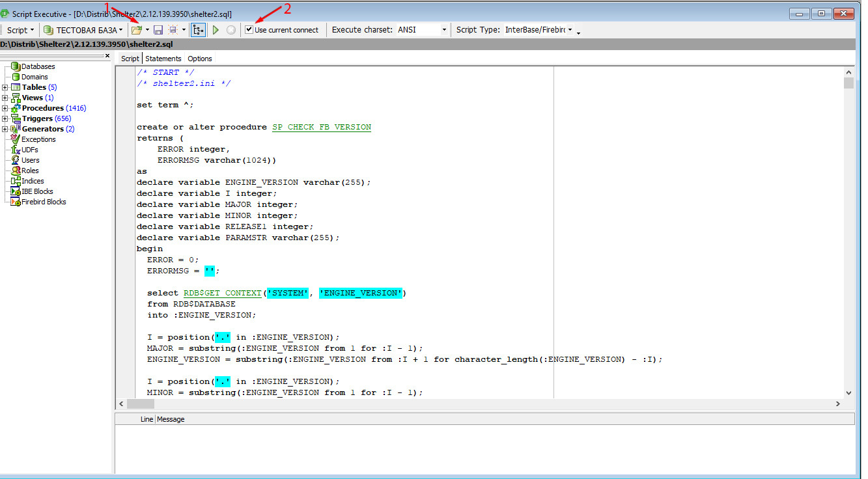The height and width of the screenshot is (479, 868).
Task: Click the 'ENGINE_VERSION' highlighted string literal
Action: pyautogui.click(x=361, y=293)
